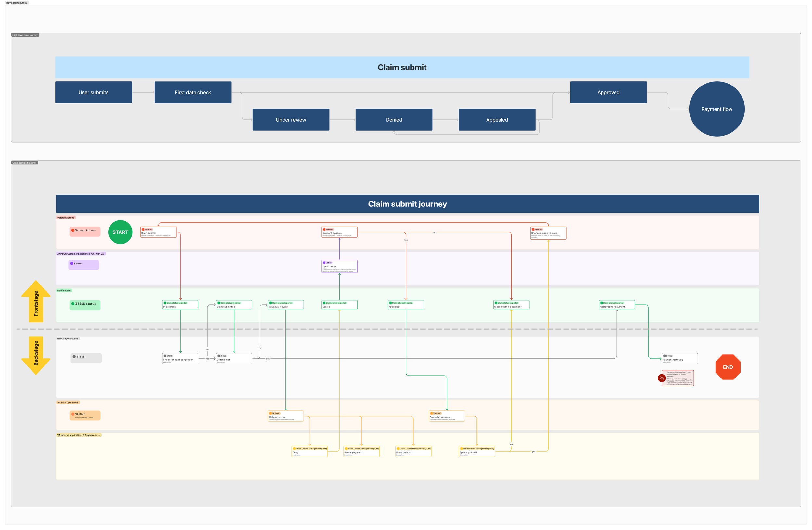Select the Payment flow circle
This screenshot has height=530, width=812.
coord(717,109)
